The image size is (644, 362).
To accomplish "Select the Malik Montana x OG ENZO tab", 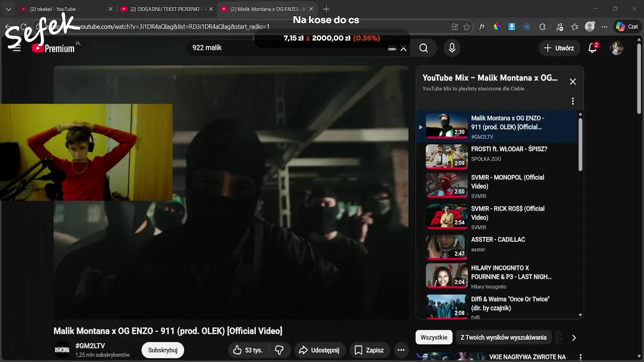I will click(x=267, y=9).
